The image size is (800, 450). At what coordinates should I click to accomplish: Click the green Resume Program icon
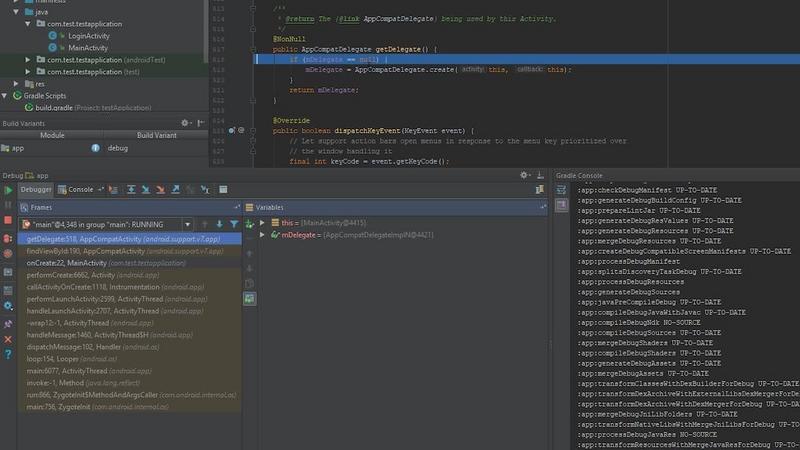(x=8, y=190)
